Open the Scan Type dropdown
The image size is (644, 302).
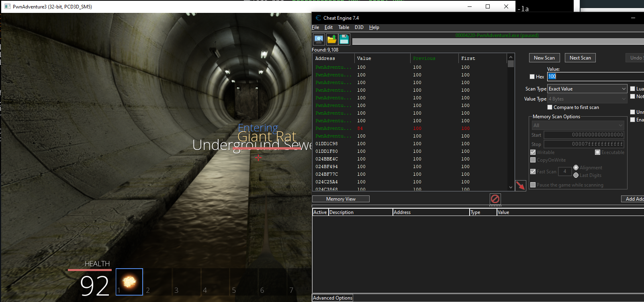click(x=587, y=89)
